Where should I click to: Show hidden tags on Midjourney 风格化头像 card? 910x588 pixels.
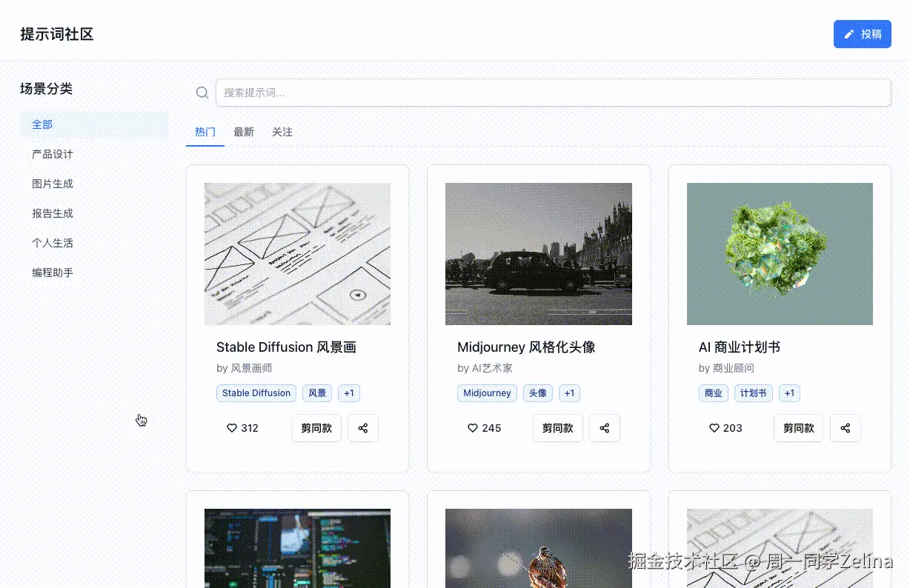[569, 393]
